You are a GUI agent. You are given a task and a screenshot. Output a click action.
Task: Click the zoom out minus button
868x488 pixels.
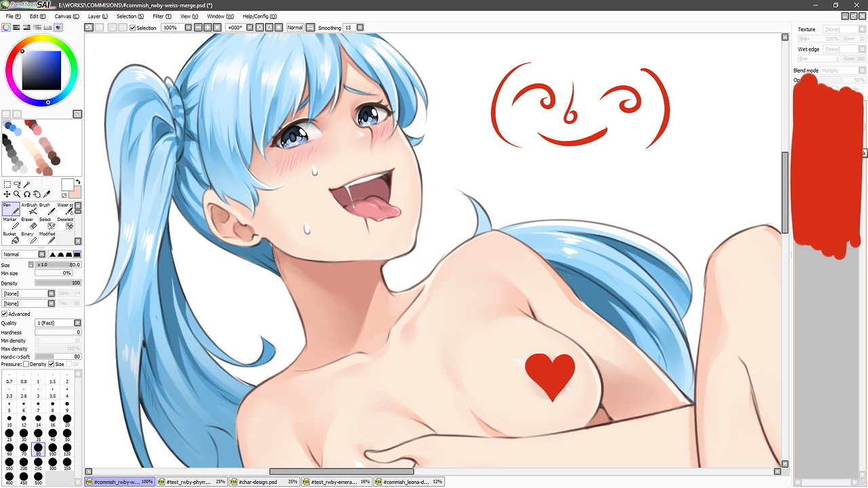coord(198,28)
